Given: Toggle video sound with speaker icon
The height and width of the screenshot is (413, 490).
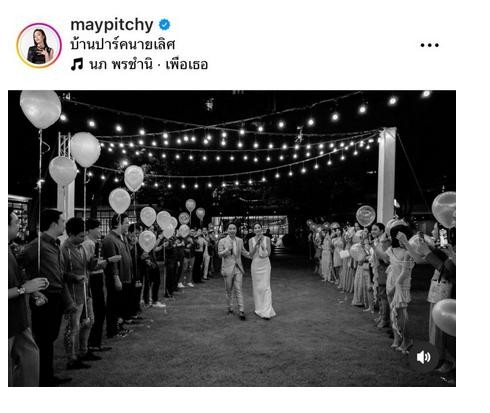Looking at the screenshot, I should (423, 357).
